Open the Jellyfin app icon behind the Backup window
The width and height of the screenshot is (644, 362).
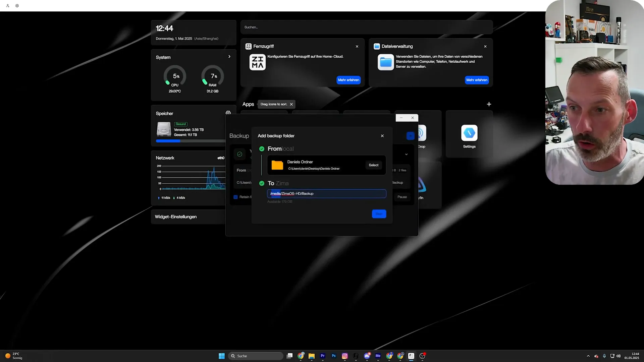pos(422,185)
